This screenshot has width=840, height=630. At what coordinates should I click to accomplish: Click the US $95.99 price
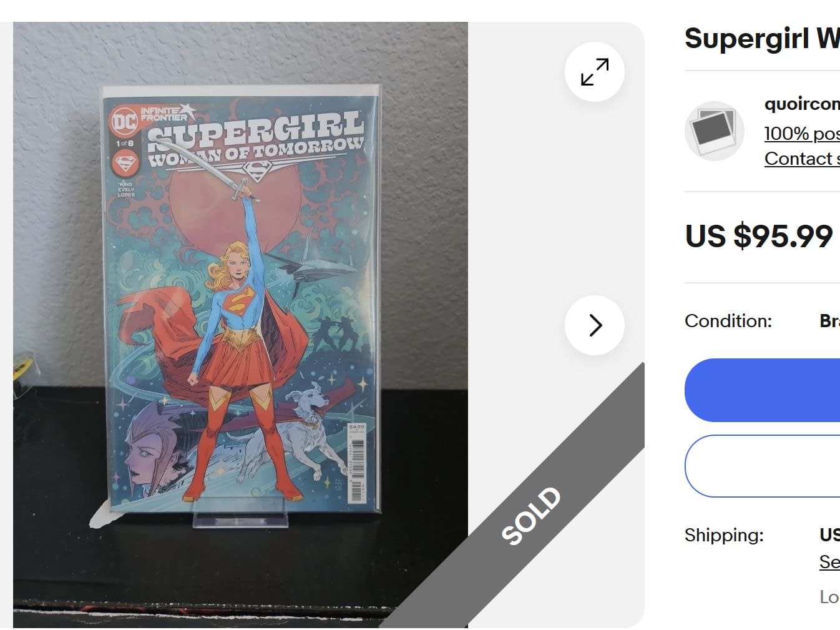pos(758,236)
